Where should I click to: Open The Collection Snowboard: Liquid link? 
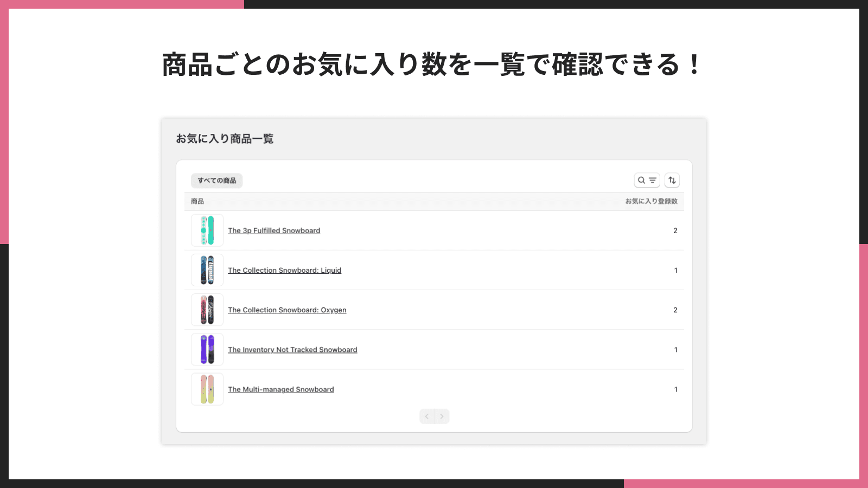coord(284,271)
